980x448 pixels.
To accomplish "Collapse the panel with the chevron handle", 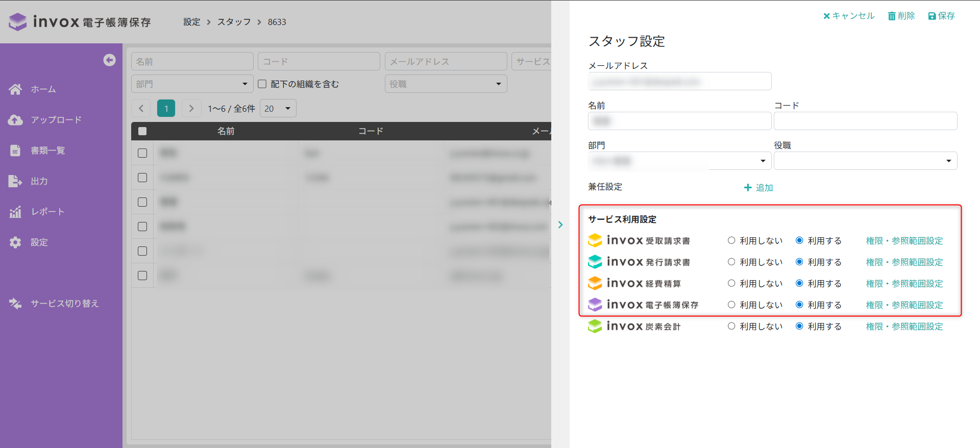I will (560, 225).
